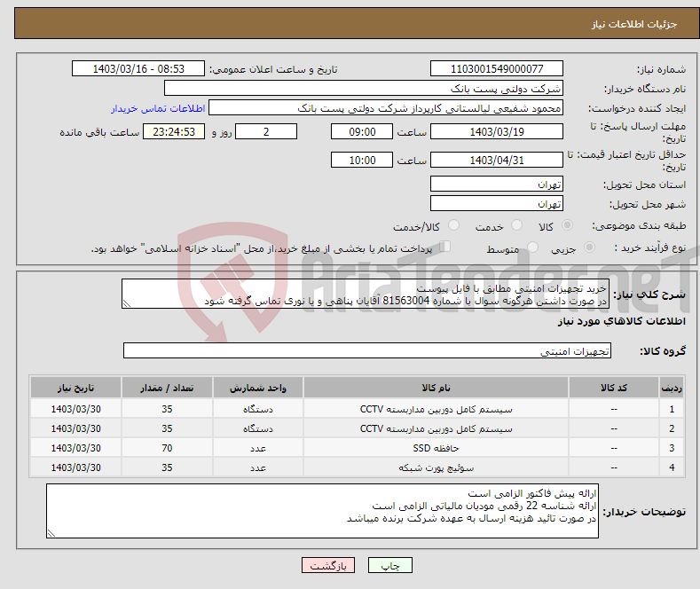Click the نام کالا column header
Image resolution: width=700 pixels, height=589 pixels.
436,388
